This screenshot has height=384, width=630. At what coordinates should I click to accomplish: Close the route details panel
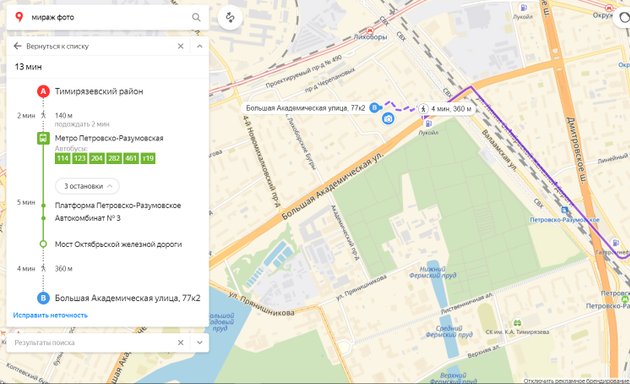pos(181,46)
